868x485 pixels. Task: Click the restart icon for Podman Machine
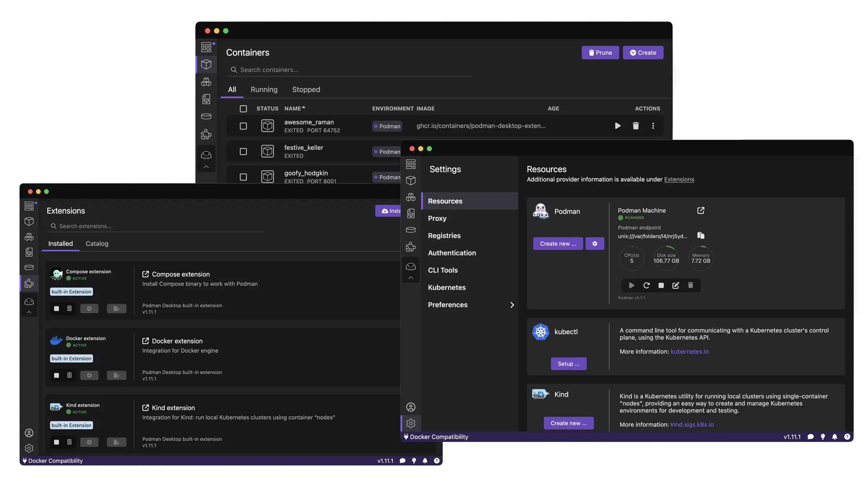point(646,285)
